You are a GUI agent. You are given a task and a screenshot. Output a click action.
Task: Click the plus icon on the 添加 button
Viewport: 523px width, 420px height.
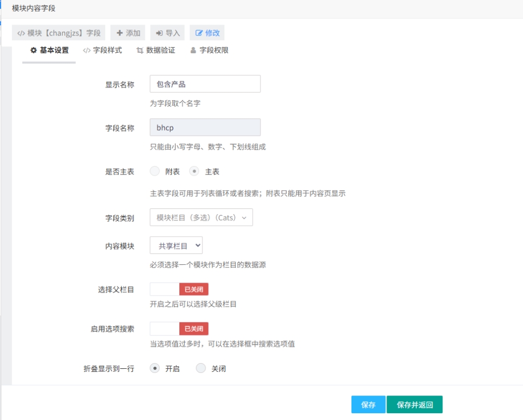[x=120, y=33]
